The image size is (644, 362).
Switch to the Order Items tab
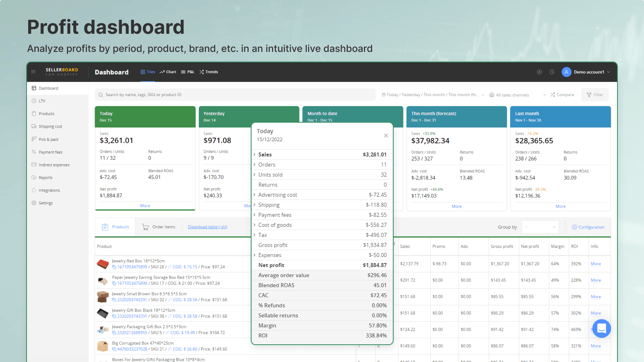[x=159, y=227]
